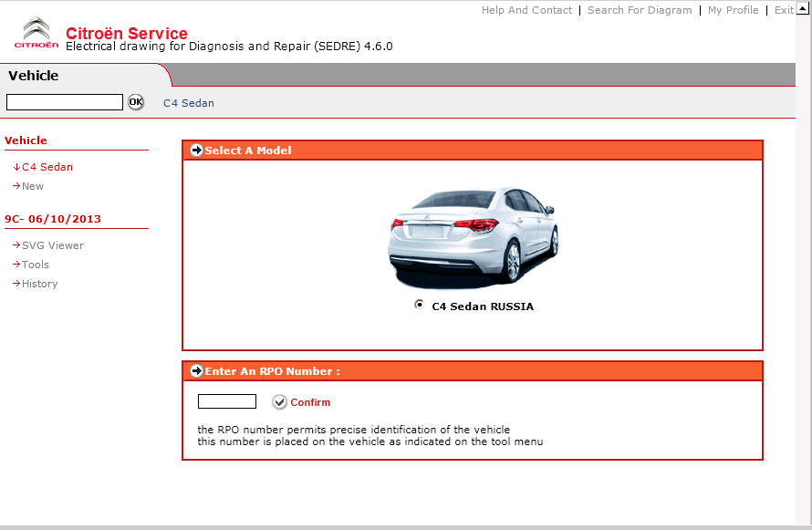The image size is (812, 530).
Task: Open the Vehicle tab
Action: [x=34, y=76]
